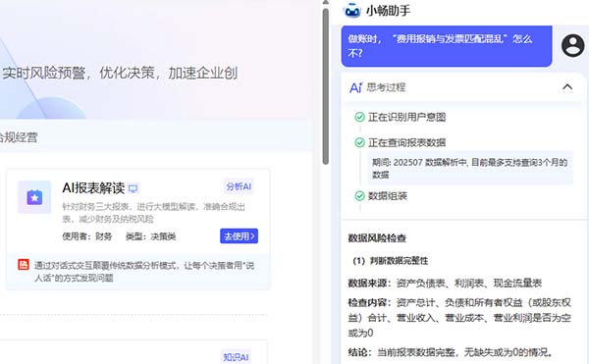Click the scrollbar up arrow
The height and width of the screenshot is (364, 589).
coord(326,2)
